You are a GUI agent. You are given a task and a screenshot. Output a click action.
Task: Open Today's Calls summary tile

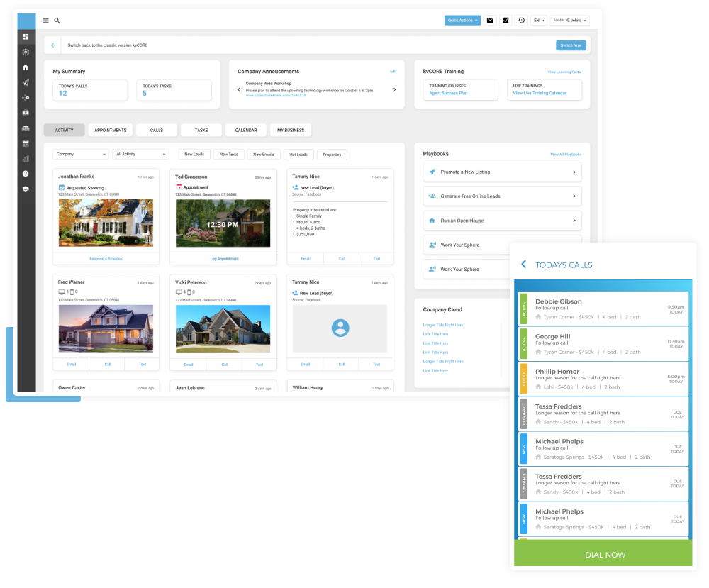90,90
